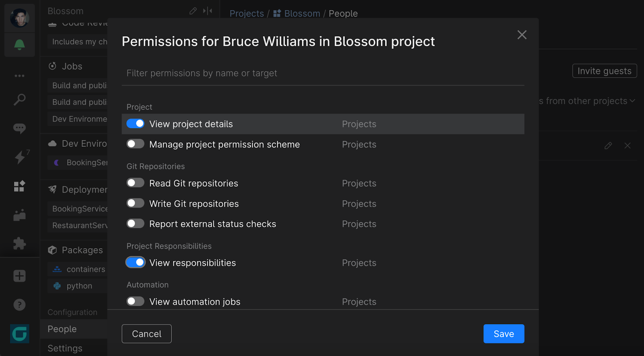The image size is (644, 356).
Task: Open the lightning bolt to-do icon
Action: pyautogui.click(x=20, y=157)
